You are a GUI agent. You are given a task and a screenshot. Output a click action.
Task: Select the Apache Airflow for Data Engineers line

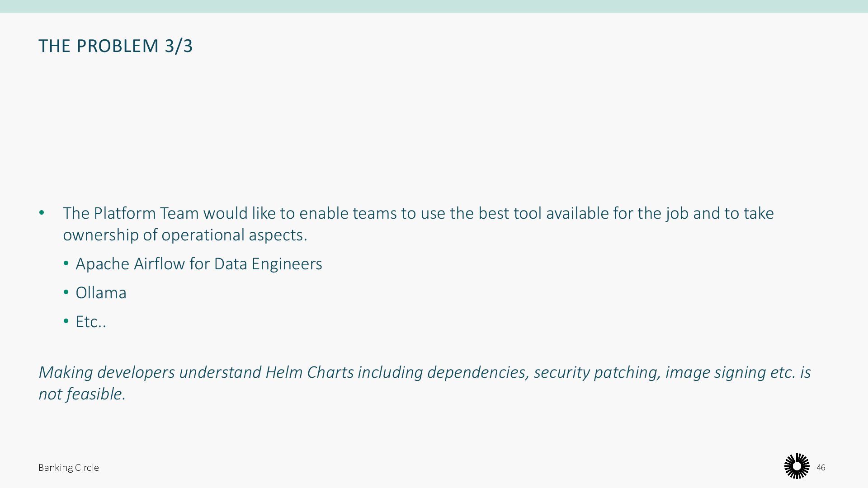(199, 264)
